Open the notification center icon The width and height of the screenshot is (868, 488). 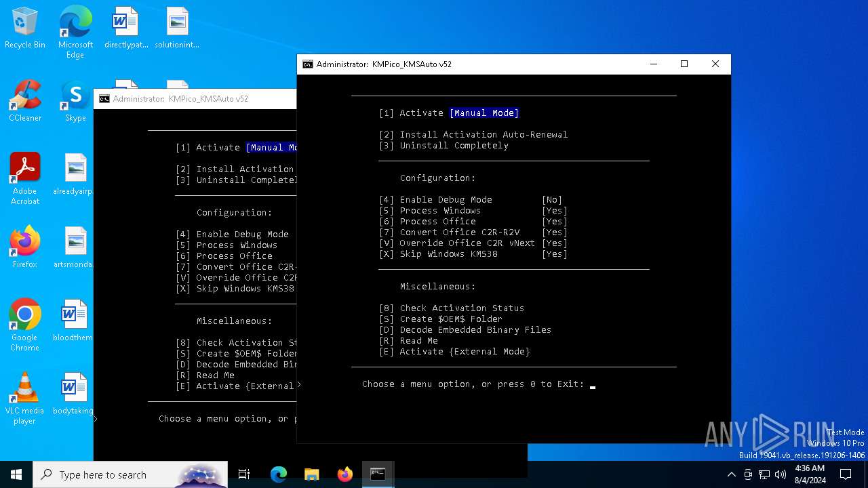point(846,474)
